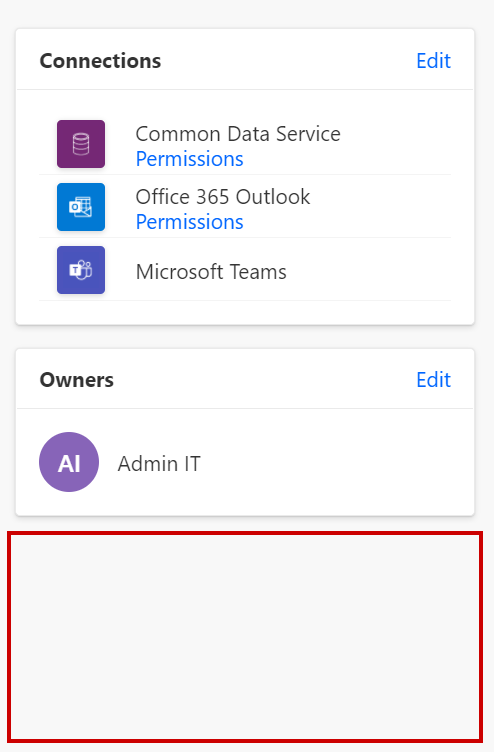
Task: Edit the Owners section
Action: pyautogui.click(x=433, y=380)
